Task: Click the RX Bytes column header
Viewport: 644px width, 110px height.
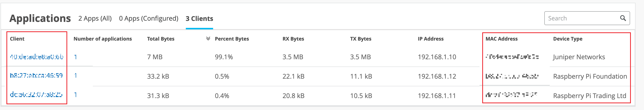Action: pos(293,39)
